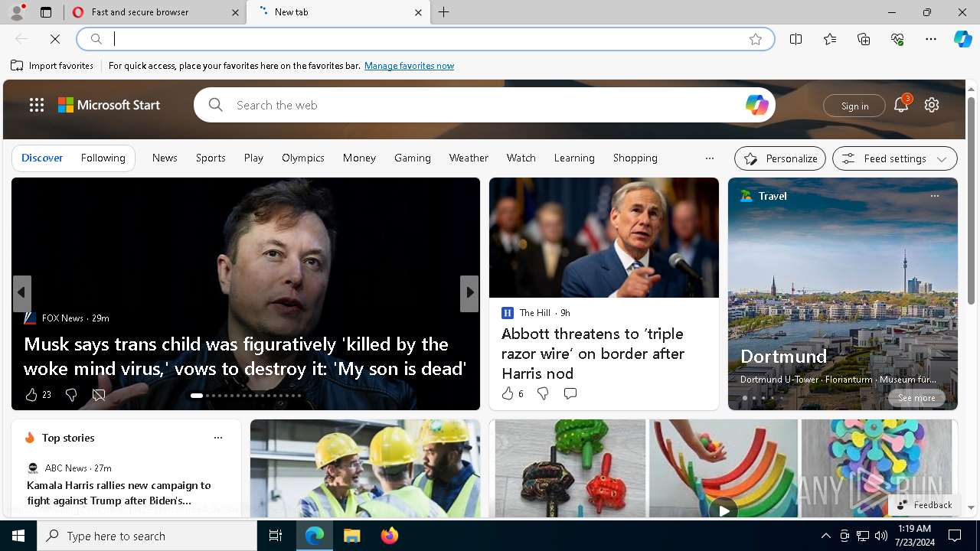This screenshot has width=980, height=551.
Task: Open Copilot sidebar icon
Action: tap(962, 39)
